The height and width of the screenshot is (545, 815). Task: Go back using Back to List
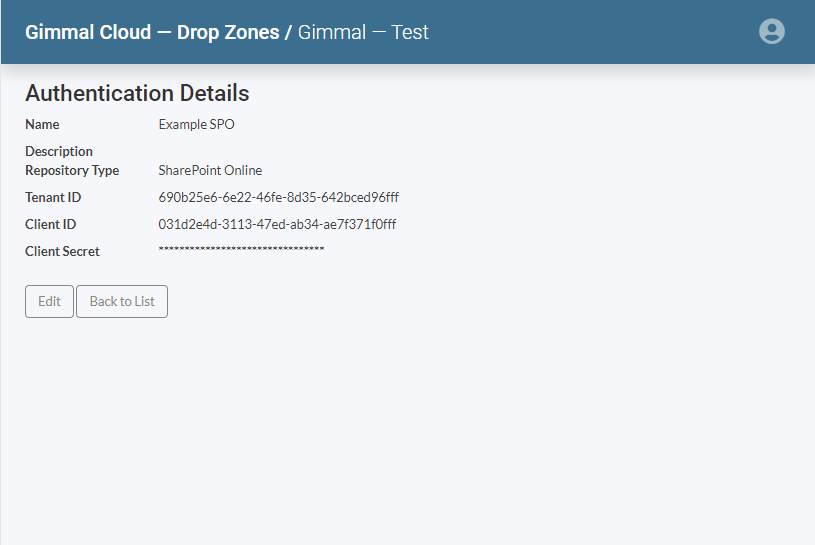pyautogui.click(x=122, y=301)
